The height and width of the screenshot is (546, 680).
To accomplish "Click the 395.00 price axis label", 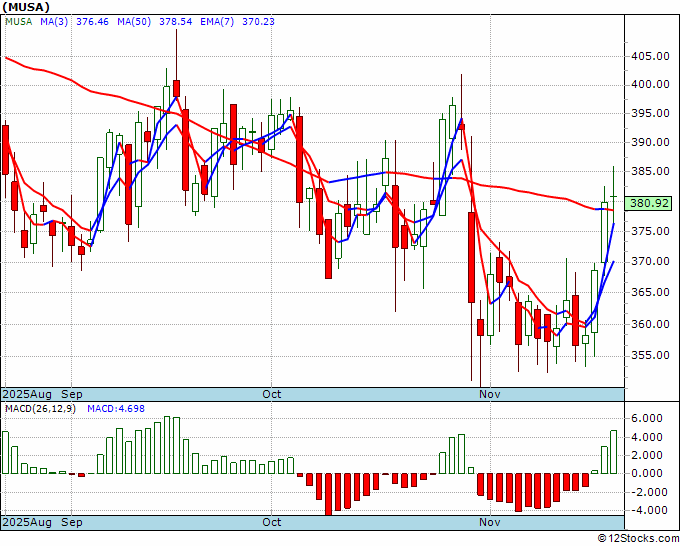I will tap(650, 113).
